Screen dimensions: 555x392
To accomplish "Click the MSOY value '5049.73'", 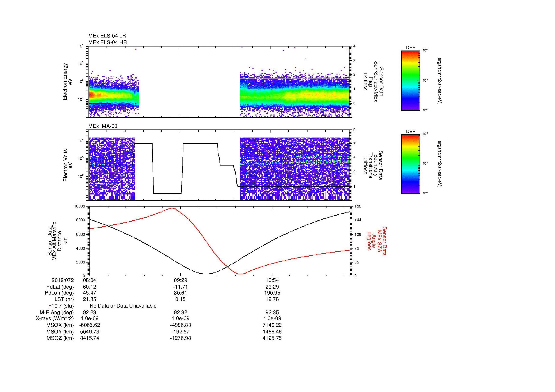I will point(89,332).
